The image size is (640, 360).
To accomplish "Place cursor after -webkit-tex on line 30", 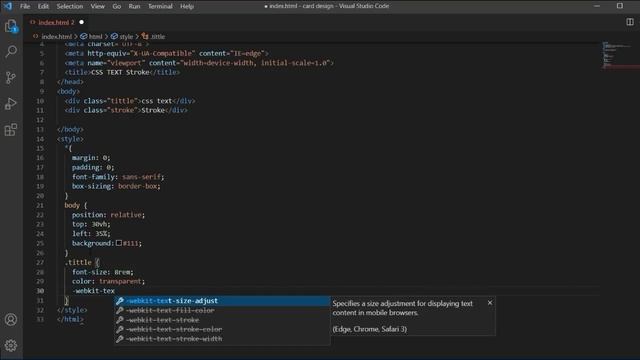I will click(115, 291).
